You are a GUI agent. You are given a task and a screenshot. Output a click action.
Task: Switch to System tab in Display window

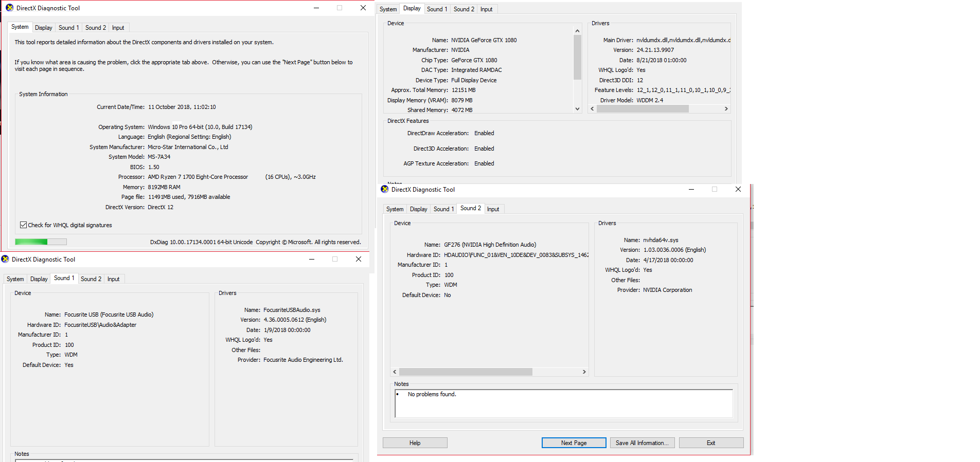[388, 9]
